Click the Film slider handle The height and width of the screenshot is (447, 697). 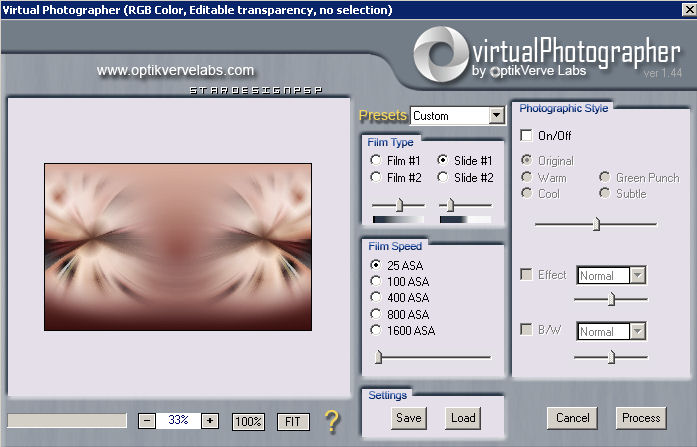[x=399, y=205]
